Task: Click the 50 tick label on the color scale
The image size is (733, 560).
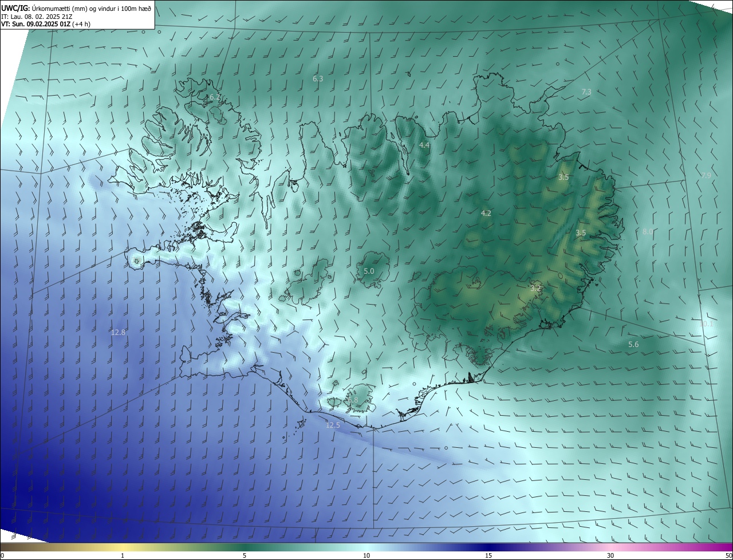Action: click(728, 555)
